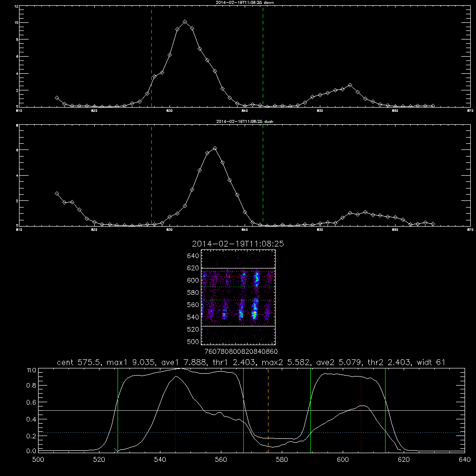Screen dimensions: 476x476
Task: Click the '10' y-axis label of dawn plot
Action: [x=16, y=23]
